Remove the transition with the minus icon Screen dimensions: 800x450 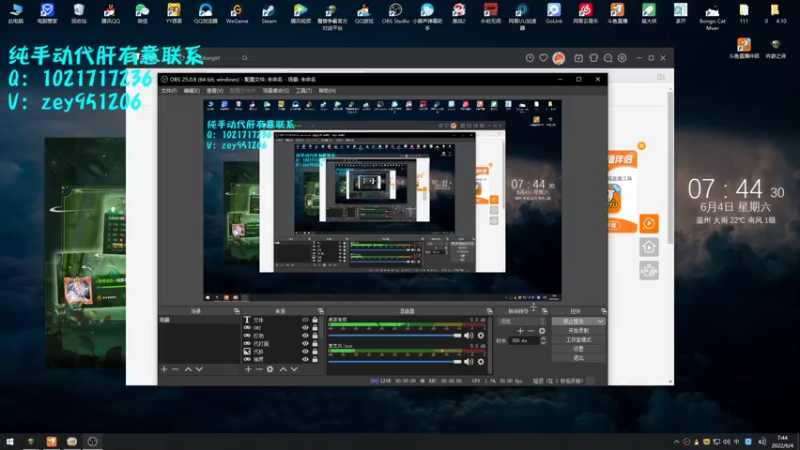[531, 331]
